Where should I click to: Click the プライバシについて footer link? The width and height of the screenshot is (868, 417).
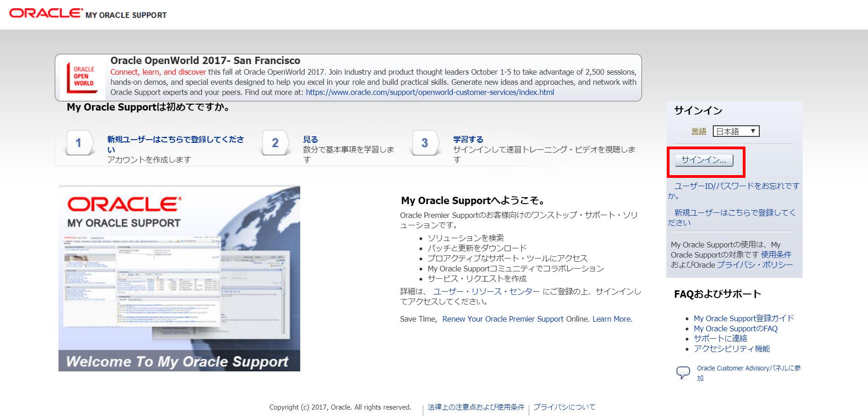pos(564,407)
